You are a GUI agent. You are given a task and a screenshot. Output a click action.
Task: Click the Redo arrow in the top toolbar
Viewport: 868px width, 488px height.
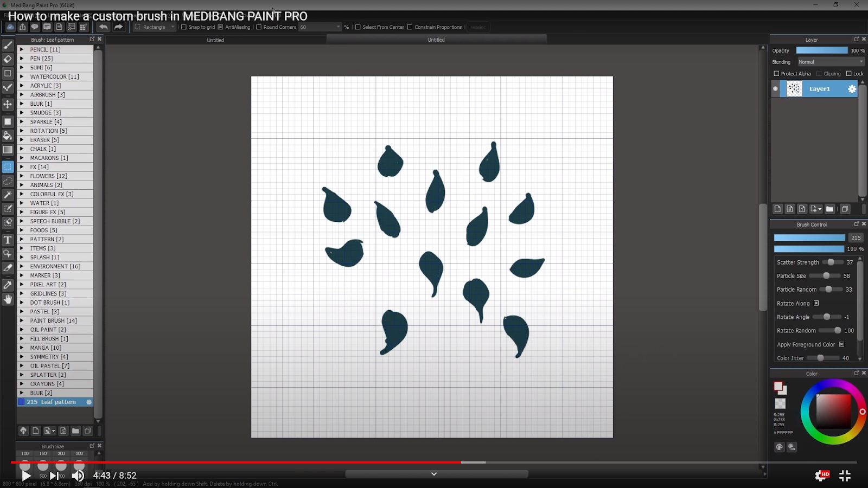coord(118,27)
